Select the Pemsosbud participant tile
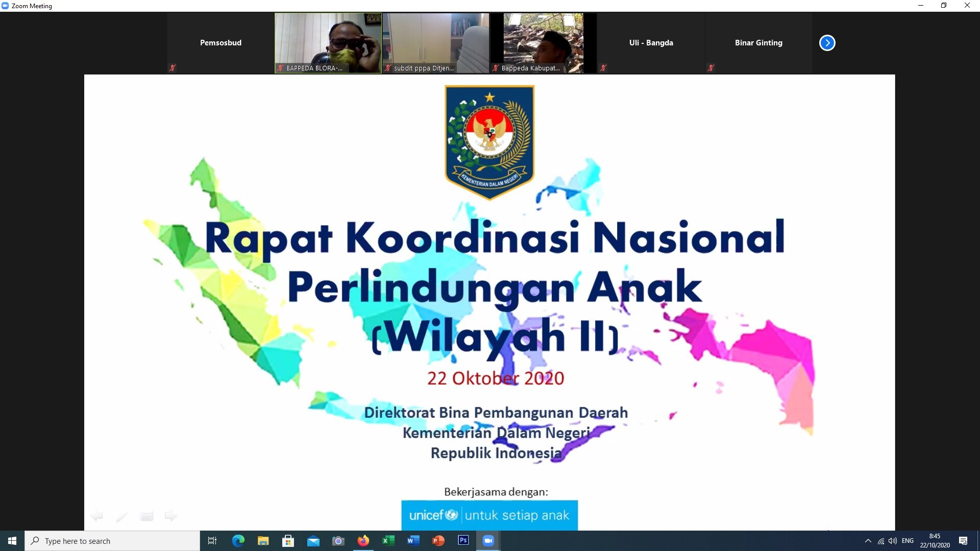Image resolution: width=980 pixels, height=551 pixels. pyautogui.click(x=220, y=43)
